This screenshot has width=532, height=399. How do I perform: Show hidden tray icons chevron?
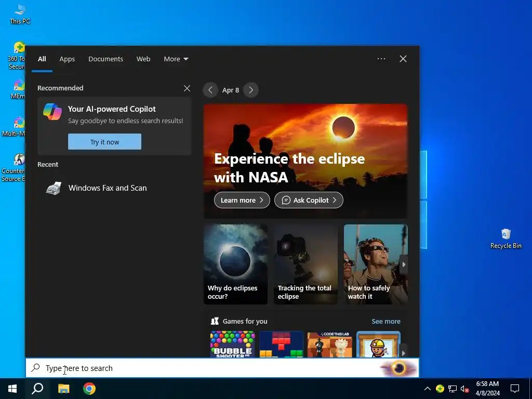(x=428, y=389)
